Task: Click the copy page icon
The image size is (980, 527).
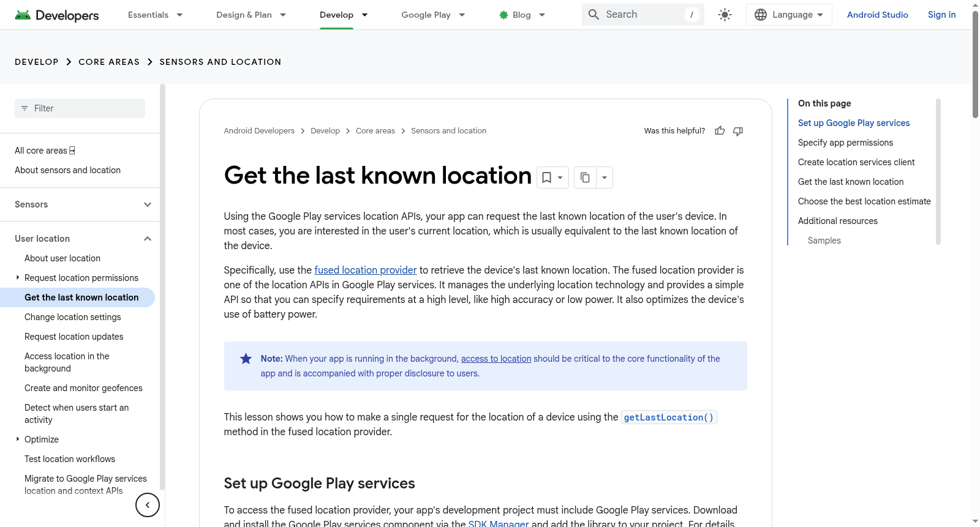Action: (585, 178)
